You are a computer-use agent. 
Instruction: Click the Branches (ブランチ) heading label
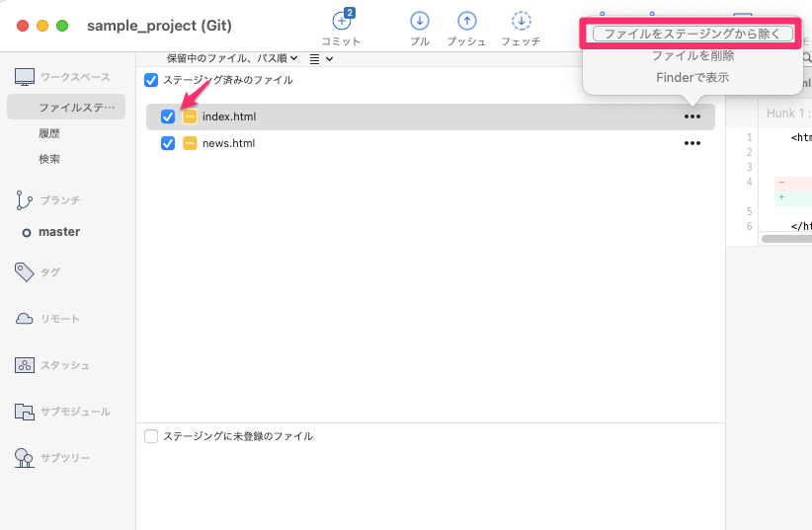(x=60, y=200)
